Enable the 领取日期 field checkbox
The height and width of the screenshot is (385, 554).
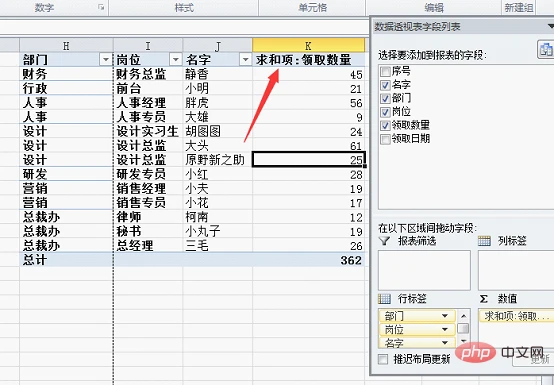pyautogui.click(x=385, y=139)
